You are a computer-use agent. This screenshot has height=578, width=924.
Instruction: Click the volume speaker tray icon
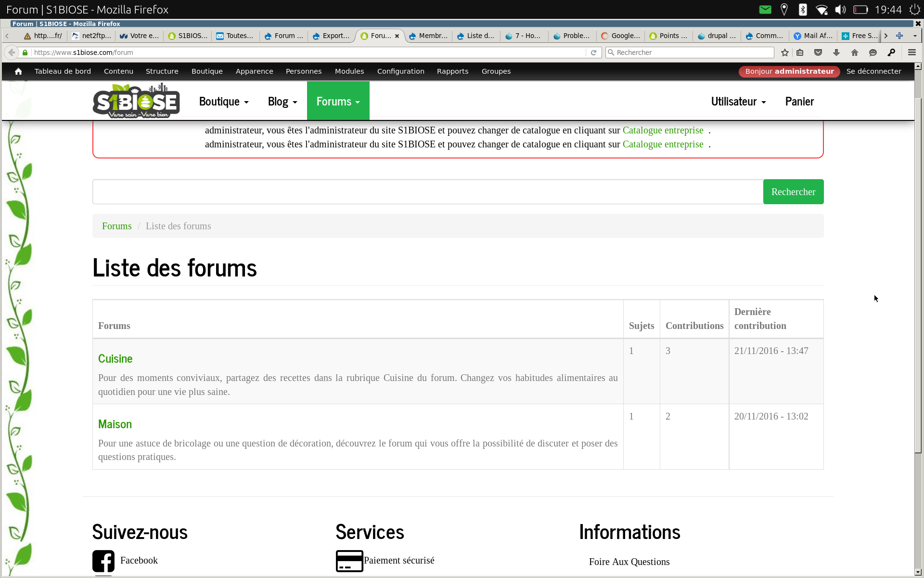tap(841, 10)
